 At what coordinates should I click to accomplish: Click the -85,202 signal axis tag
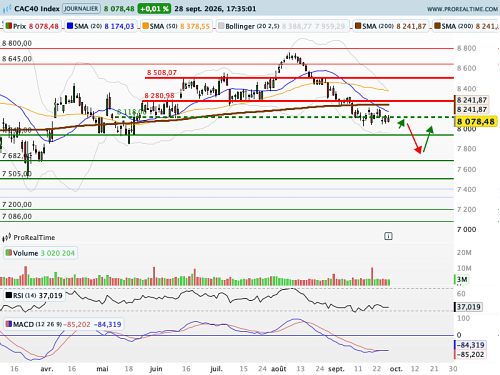pyautogui.click(x=470, y=354)
